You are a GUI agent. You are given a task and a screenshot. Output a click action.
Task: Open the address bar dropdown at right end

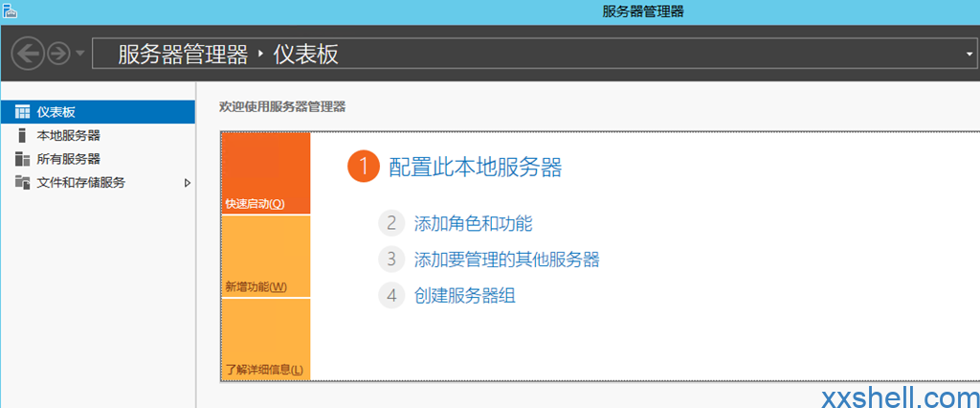[969, 55]
